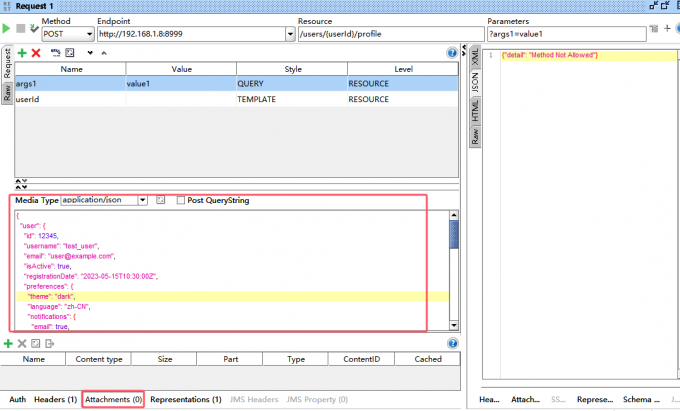The width and height of the screenshot is (680, 411).
Task: Open the Media Type dropdown
Action: coord(142,200)
